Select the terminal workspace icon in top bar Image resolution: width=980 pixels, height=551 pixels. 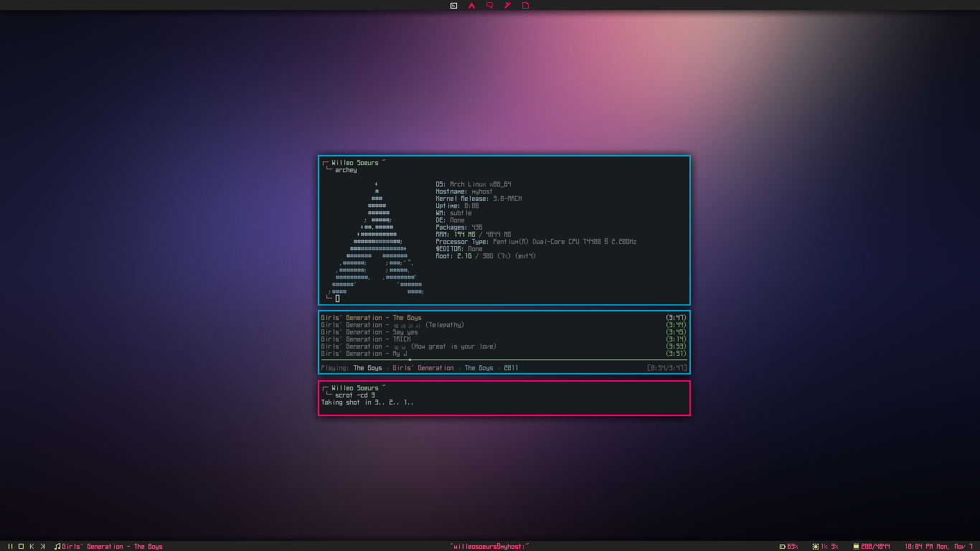(453, 5)
